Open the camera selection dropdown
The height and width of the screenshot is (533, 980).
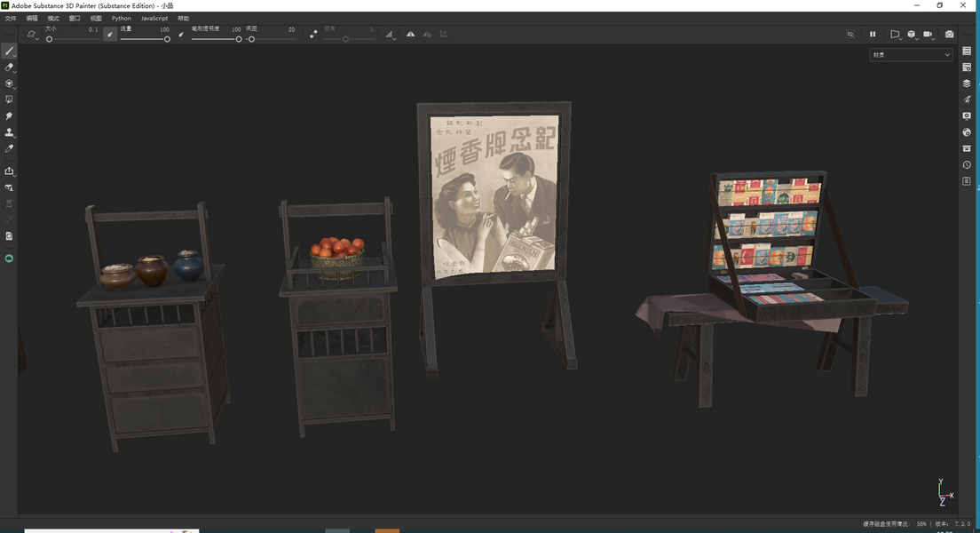pos(929,35)
